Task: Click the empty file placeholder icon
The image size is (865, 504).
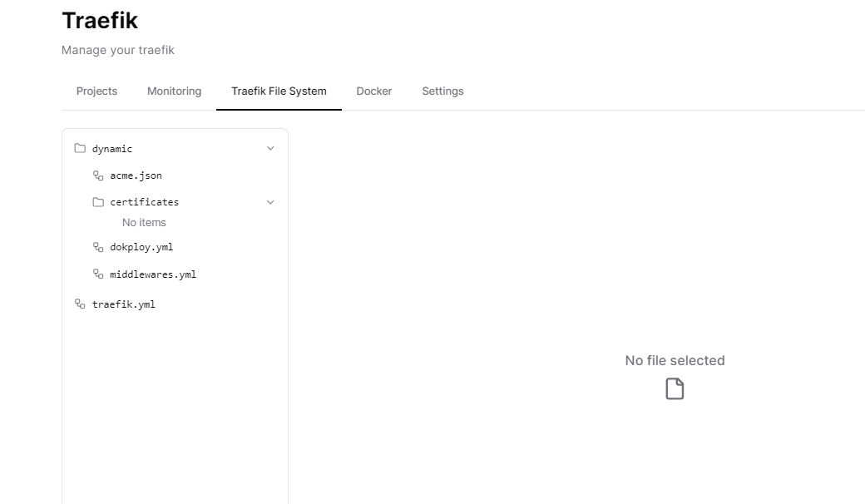Action: (x=675, y=388)
